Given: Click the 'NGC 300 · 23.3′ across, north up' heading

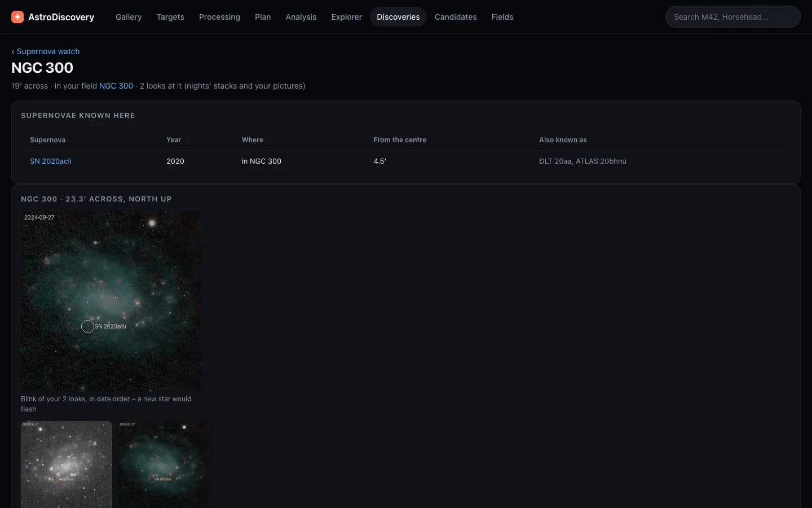Looking at the screenshot, I should [96, 199].
